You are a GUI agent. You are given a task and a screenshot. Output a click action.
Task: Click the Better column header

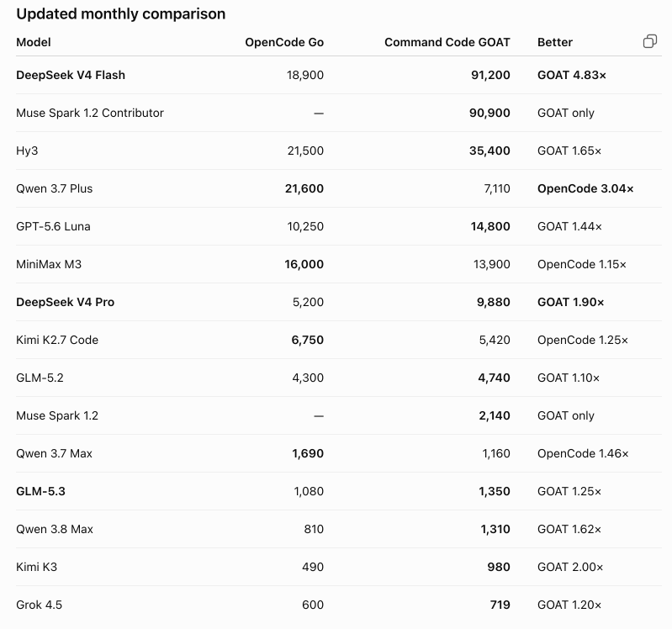pos(555,42)
